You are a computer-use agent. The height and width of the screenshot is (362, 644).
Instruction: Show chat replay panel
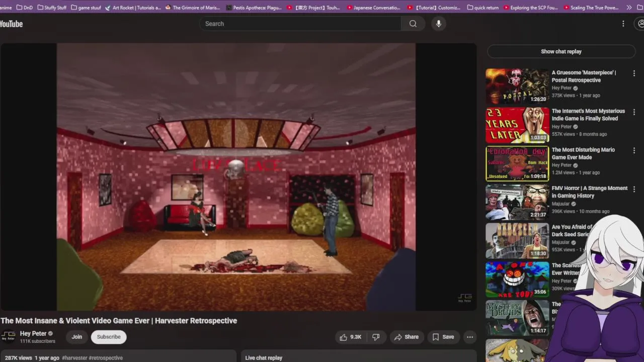[561, 51]
